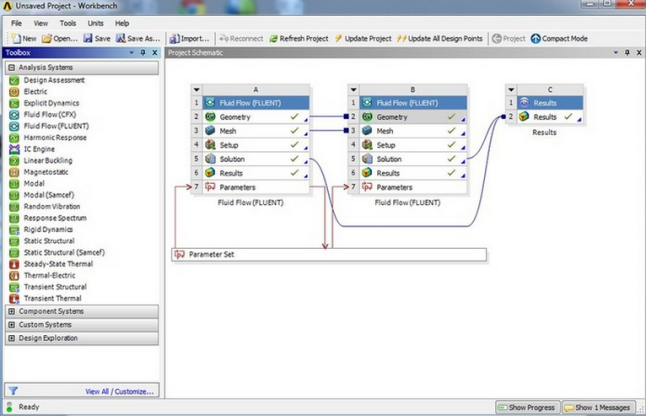Select Fluid Flow (CFX) in Toolbox
Viewport: 646px width, 416px height.
pyautogui.click(x=50, y=115)
